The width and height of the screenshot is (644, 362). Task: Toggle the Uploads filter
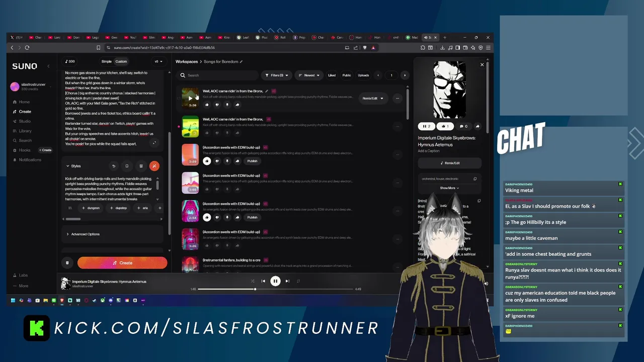pyautogui.click(x=363, y=75)
